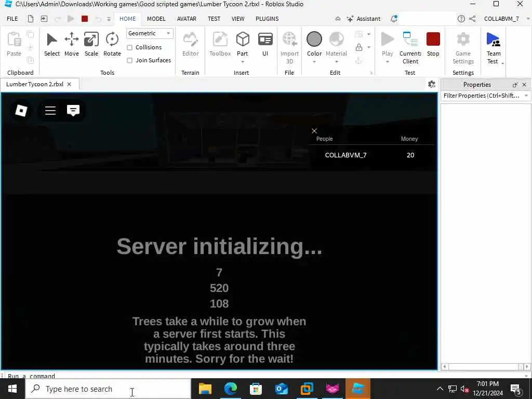Switch to the VIEW tab
This screenshot has width=532, height=399.
click(x=238, y=19)
